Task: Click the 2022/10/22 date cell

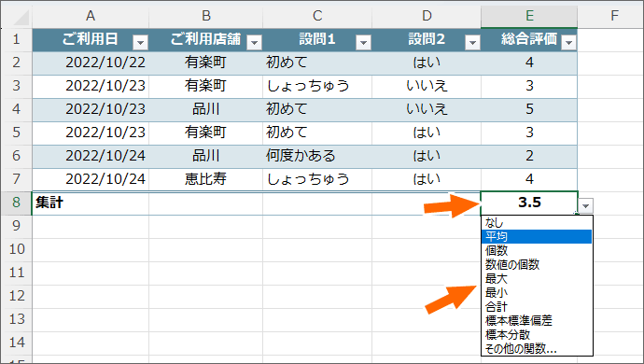Action: [x=91, y=63]
